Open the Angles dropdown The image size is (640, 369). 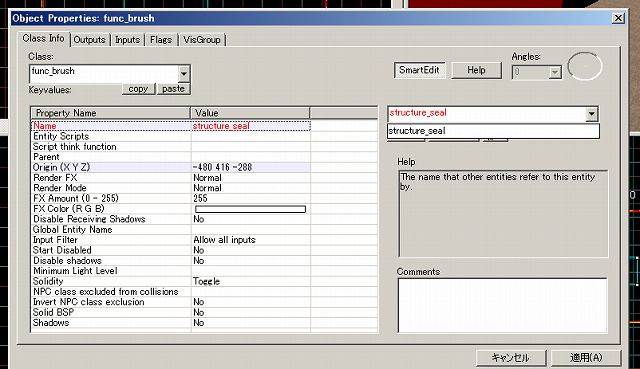(554, 72)
